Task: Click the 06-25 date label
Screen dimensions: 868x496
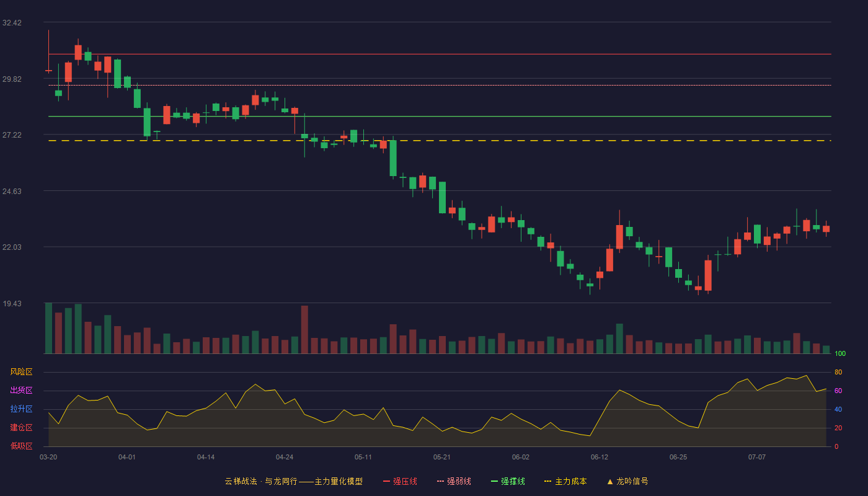Action: (678, 457)
